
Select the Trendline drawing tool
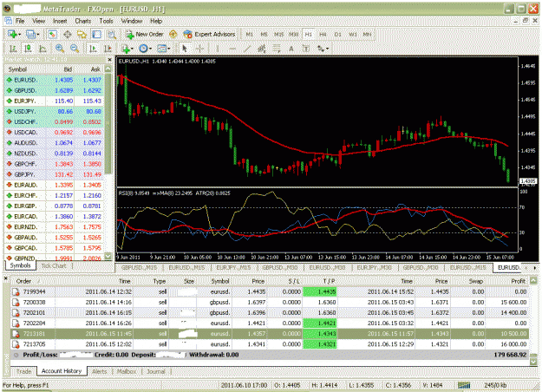click(x=247, y=49)
